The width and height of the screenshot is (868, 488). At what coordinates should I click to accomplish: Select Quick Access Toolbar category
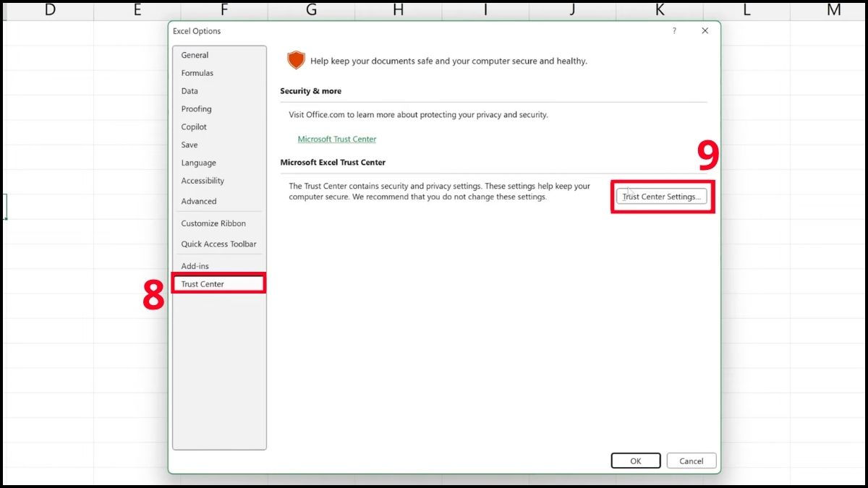[x=219, y=244]
